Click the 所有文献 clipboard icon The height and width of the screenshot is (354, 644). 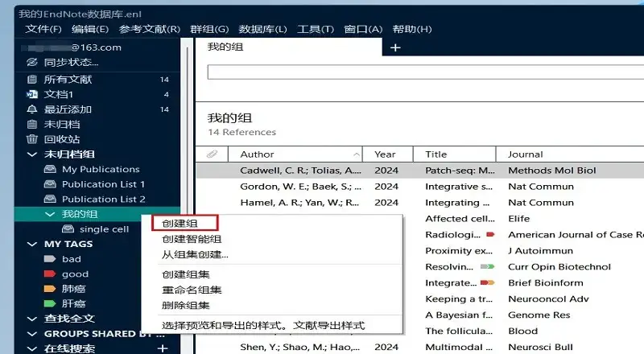pyautogui.click(x=32, y=80)
